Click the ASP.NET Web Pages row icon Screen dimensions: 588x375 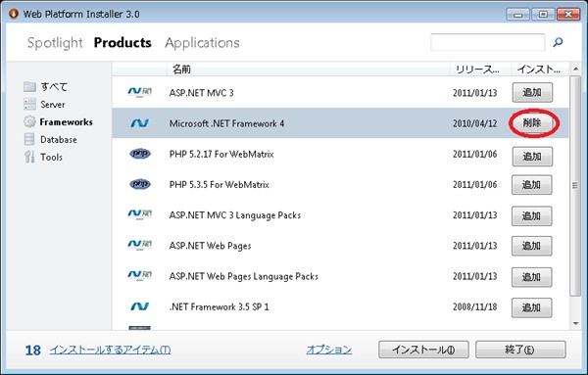click(139, 246)
